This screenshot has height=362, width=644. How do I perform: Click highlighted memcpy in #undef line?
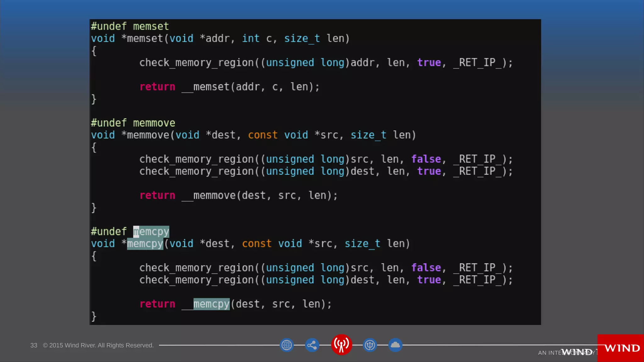151,232
